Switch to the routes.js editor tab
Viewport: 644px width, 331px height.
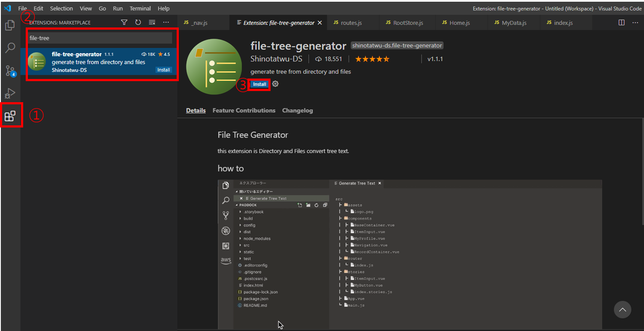(x=353, y=23)
